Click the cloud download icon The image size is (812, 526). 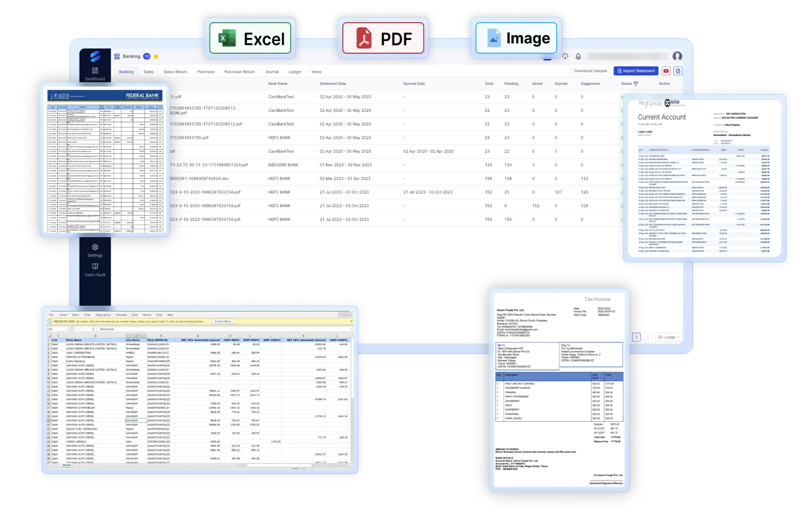tap(565, 56)
